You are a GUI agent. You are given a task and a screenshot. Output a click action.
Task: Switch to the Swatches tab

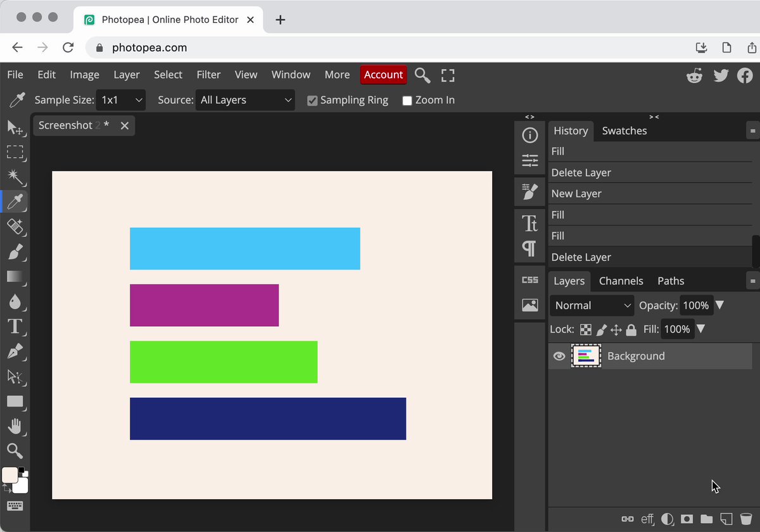[x=624, y=130]
